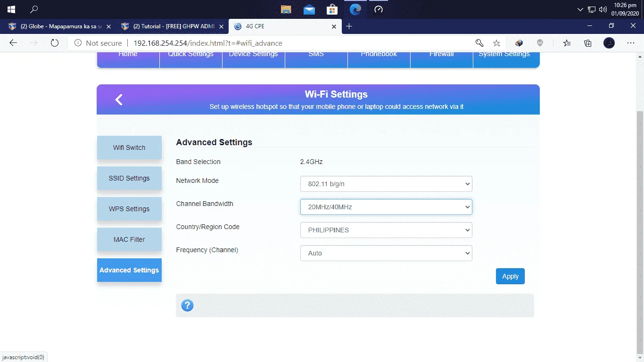Viewport: 644px width, 362px height.
Task: Launch Microsoft Store from the taskbar
Action: [332, 9]
